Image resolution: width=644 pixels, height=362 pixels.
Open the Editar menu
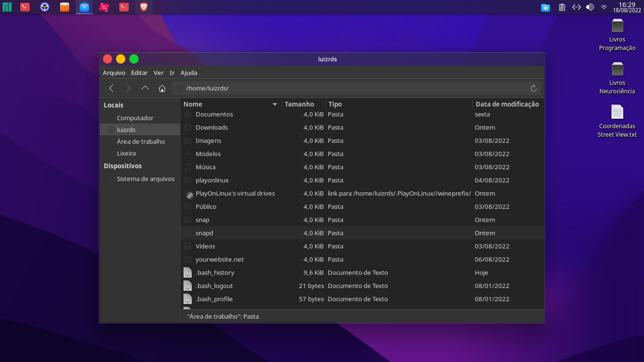coord(140,73)
